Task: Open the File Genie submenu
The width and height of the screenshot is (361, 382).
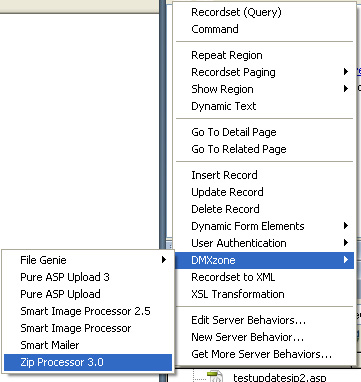Action: pos(88,260)
